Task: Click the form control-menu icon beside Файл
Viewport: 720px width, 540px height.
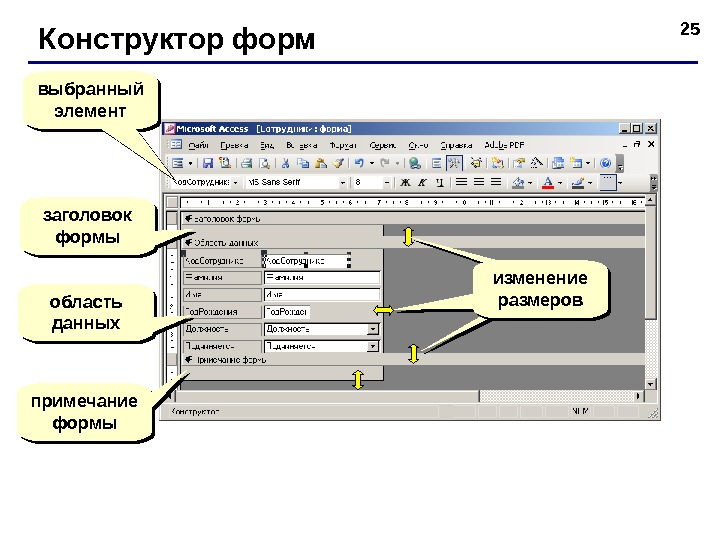Action: pos(176,145)
